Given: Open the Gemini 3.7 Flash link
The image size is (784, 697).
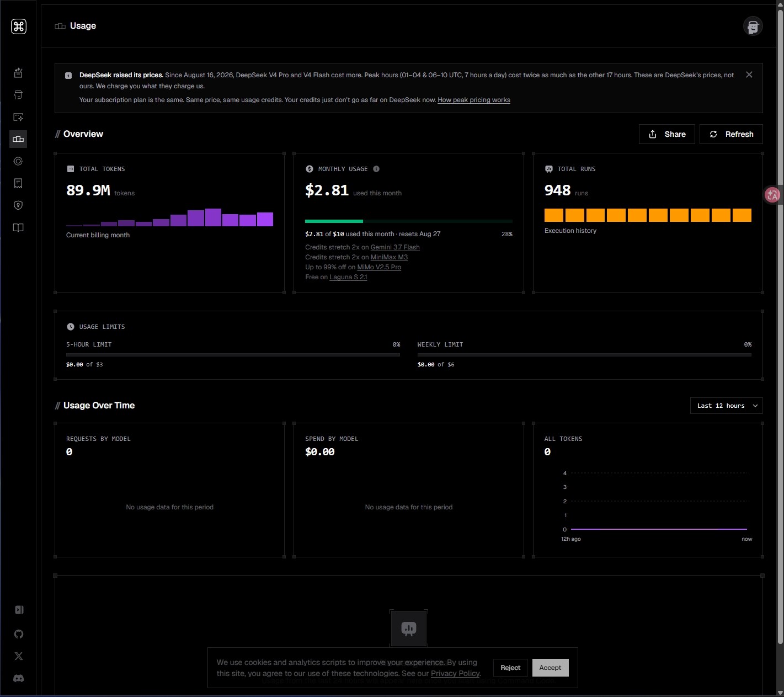Looking at the screenshot, I should (x=395, y=247).
